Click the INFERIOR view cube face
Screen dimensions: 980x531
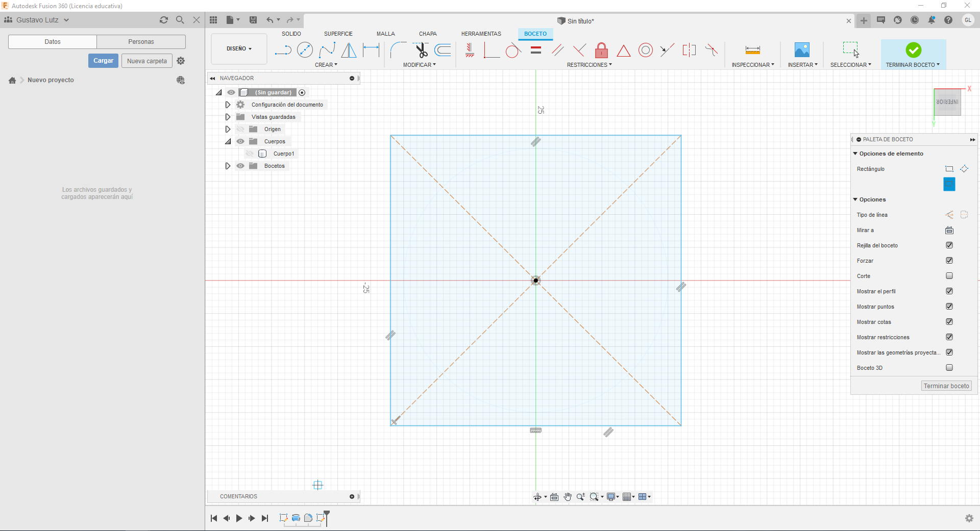[947, 102]
